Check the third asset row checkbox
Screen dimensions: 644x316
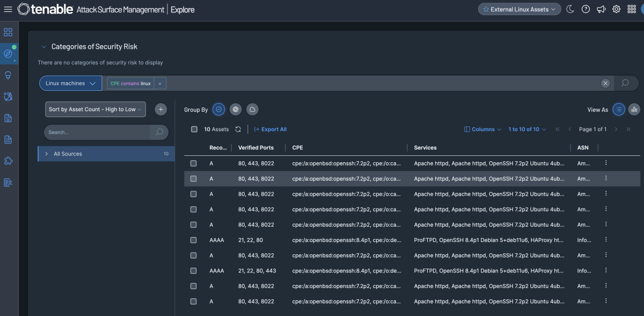[x=194, y=194]
